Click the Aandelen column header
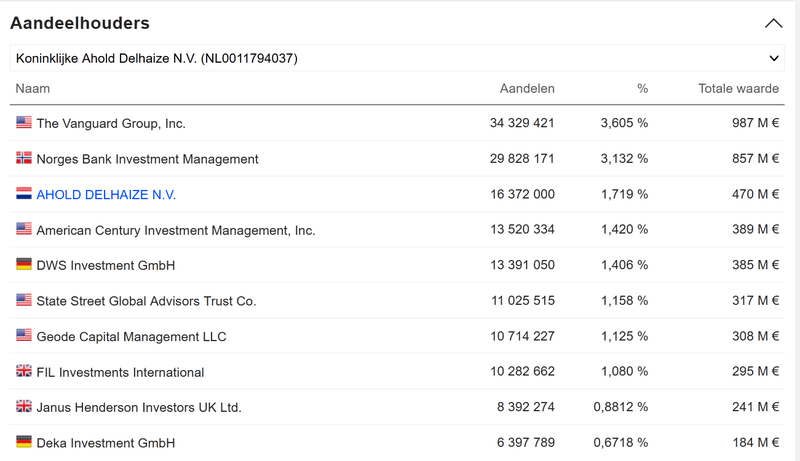The width and height of the screenshot is (800, 461). point(527,89)
